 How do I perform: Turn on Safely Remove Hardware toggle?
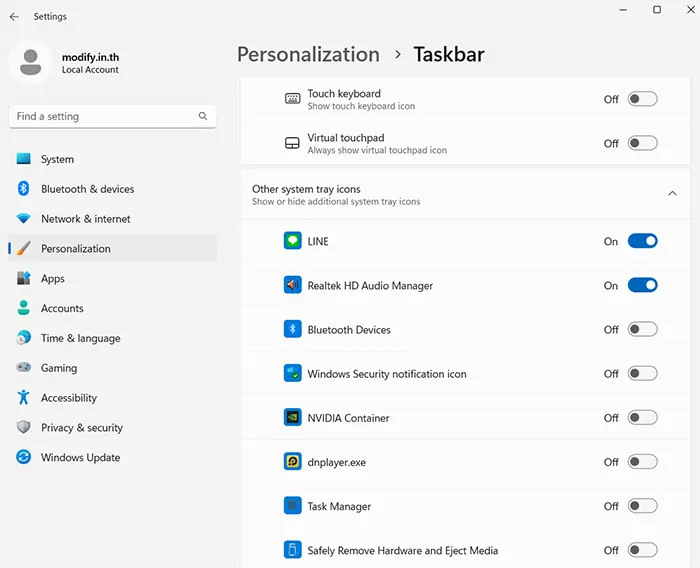coord(642,550)
